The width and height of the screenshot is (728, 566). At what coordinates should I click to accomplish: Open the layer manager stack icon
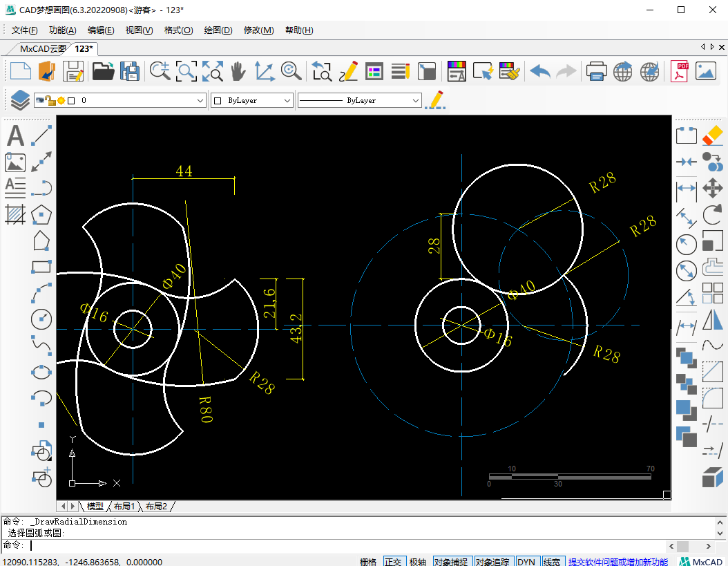click(x=20, y=100)
